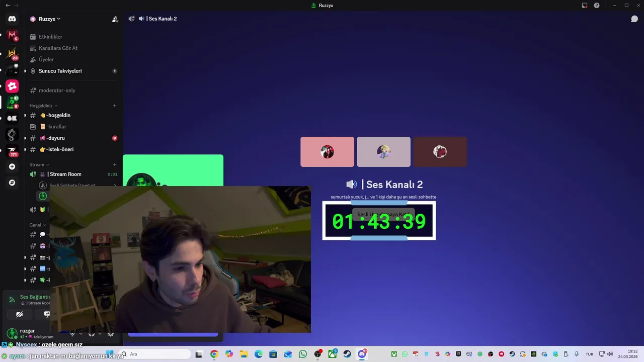Image resolution: width=644 pixels, height=362 pixels.
Task: Open the Üyeler members list
Action: pos(73,59)
